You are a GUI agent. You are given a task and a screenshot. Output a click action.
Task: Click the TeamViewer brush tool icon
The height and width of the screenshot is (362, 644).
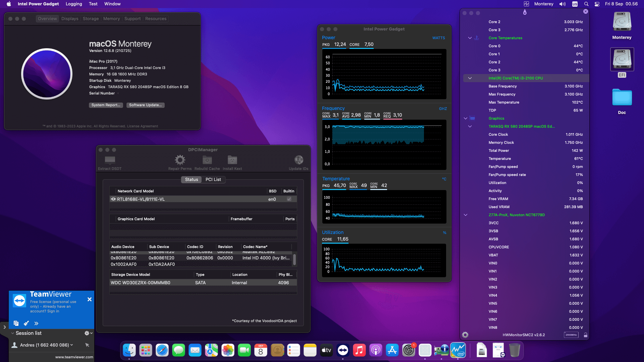[x=26, y=323]
